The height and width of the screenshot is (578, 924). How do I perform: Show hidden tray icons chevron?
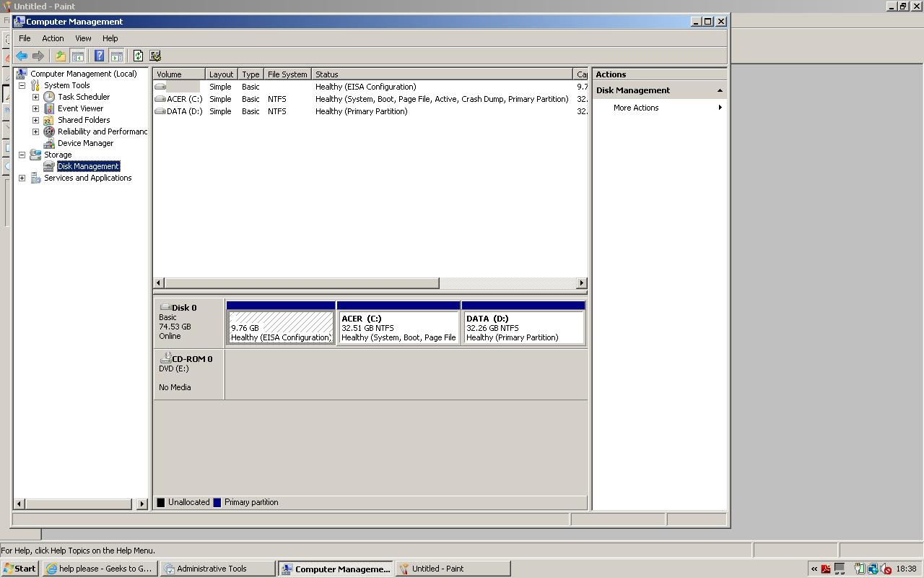click(814, 569)
